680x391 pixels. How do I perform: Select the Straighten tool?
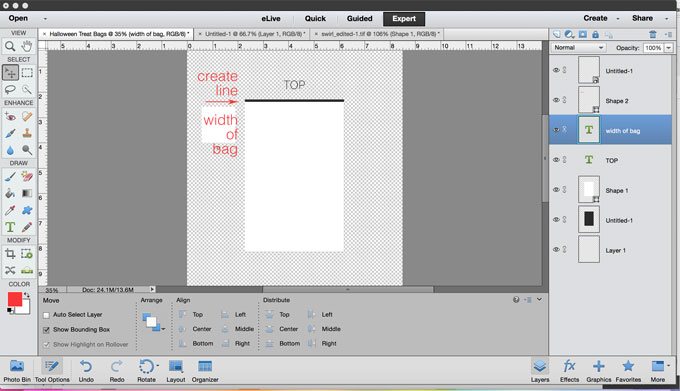click(27, 270)
